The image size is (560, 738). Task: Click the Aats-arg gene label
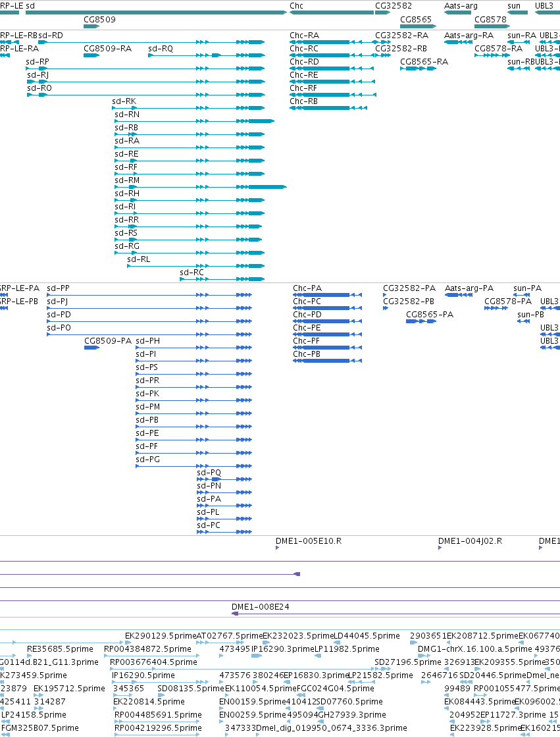[461, 6]
